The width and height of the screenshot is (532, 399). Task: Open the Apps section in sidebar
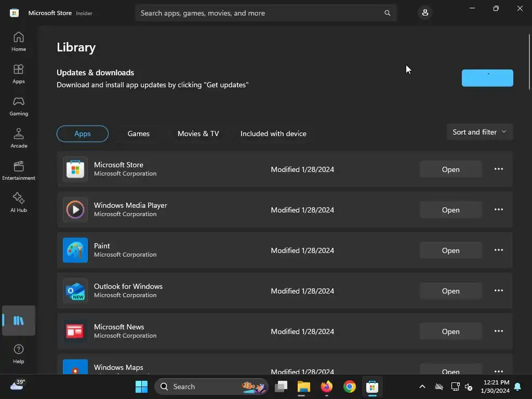(19, 74)
